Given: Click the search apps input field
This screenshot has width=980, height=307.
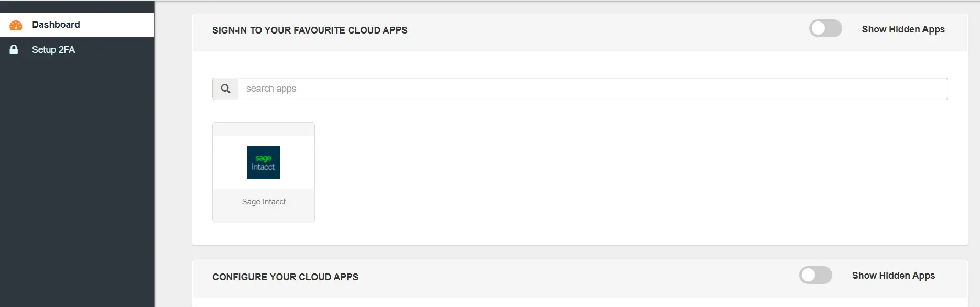Looking at the screenshot, I should [593, 89].
